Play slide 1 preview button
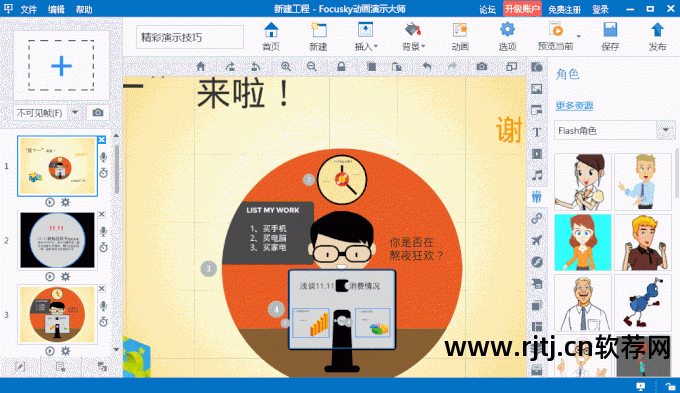Viewport: 680px width, 393px height. [x=50, y=202]
